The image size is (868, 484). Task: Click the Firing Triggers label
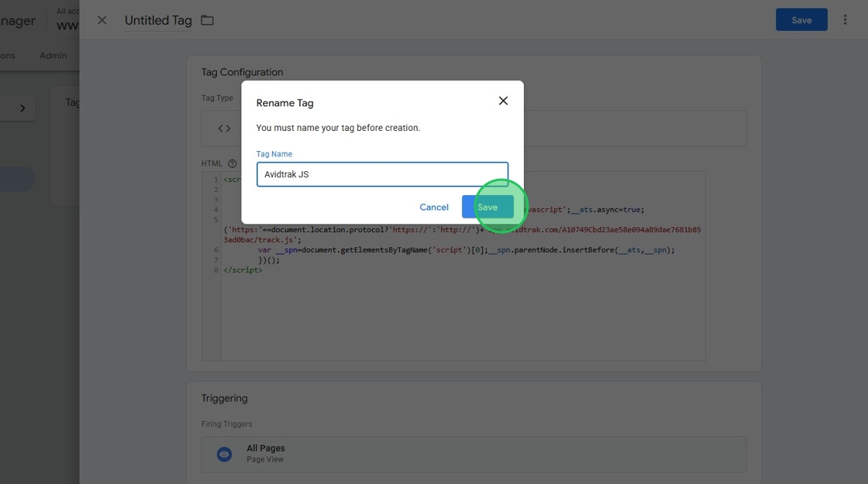pos(226,424)
